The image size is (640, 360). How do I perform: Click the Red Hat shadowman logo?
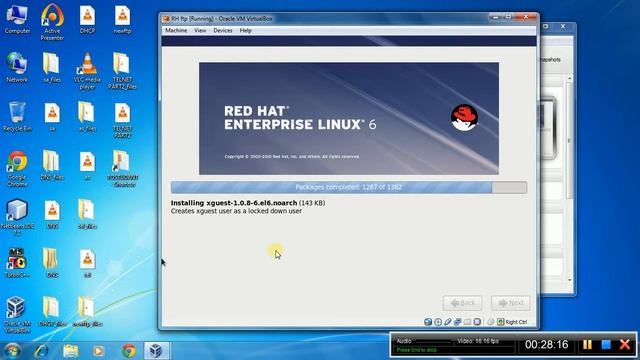(464, 118)
